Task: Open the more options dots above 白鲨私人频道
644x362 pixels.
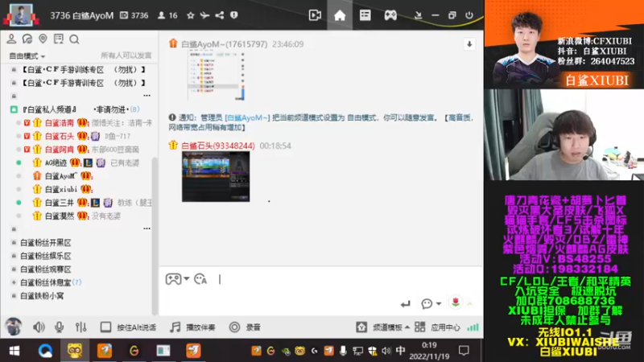Action: pyautogui.click(x=147, y=96)
